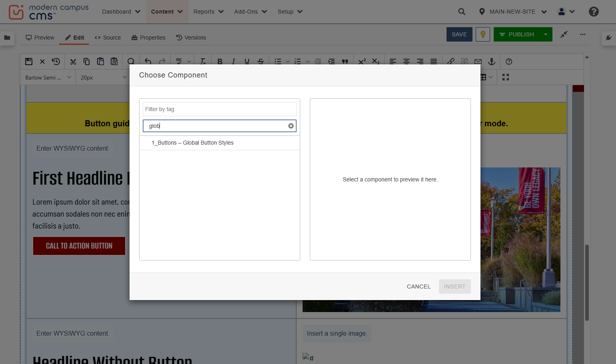
Task: Clear the component search field
Action: [291, 126]
